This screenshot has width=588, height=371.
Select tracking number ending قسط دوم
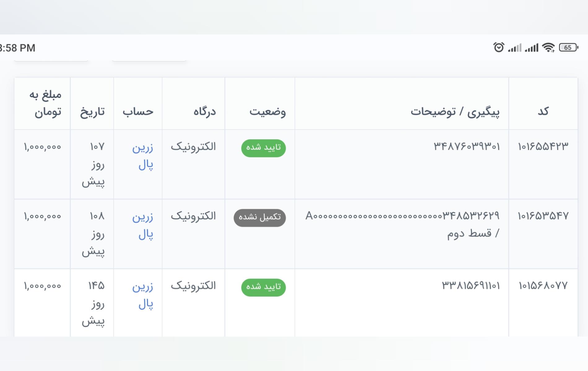coord(402,224)
